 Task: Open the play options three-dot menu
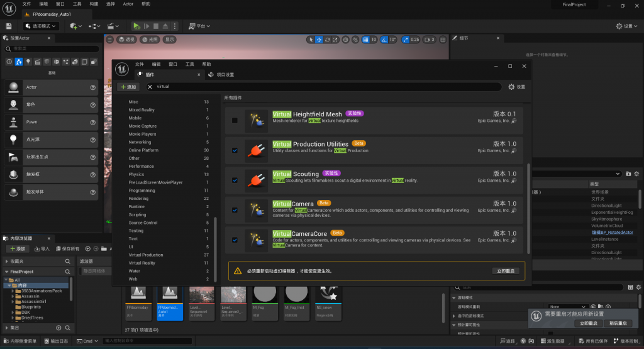pyautogui.click(x=175, y=26)
